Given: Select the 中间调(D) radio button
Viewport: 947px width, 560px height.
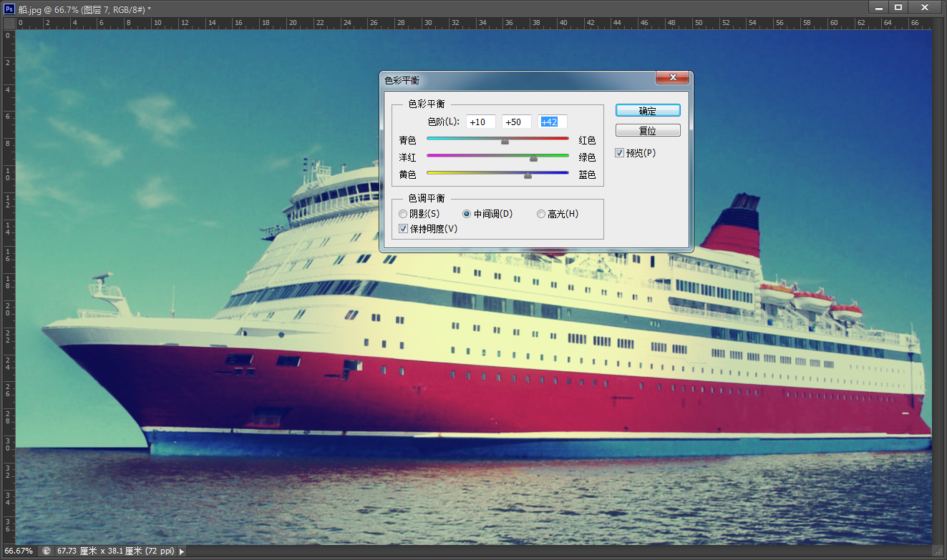Looking at the screenshot, I should 467,213.
